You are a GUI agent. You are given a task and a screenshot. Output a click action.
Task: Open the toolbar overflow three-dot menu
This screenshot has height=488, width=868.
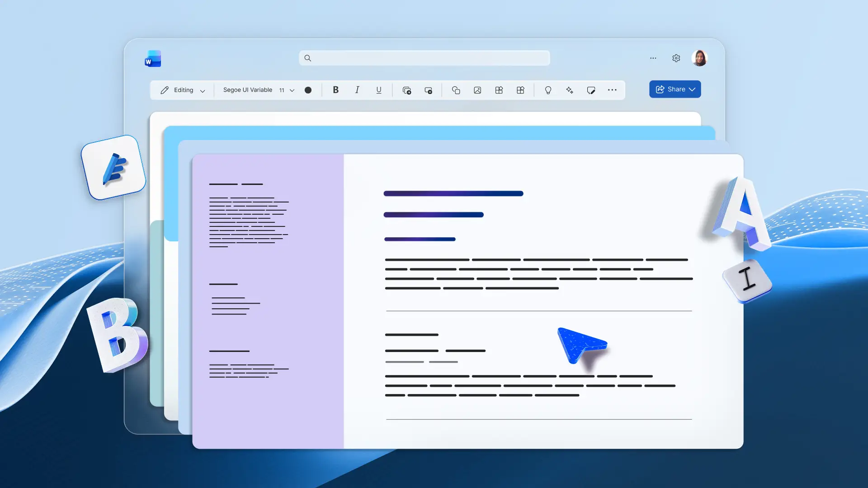coord(612,90)
